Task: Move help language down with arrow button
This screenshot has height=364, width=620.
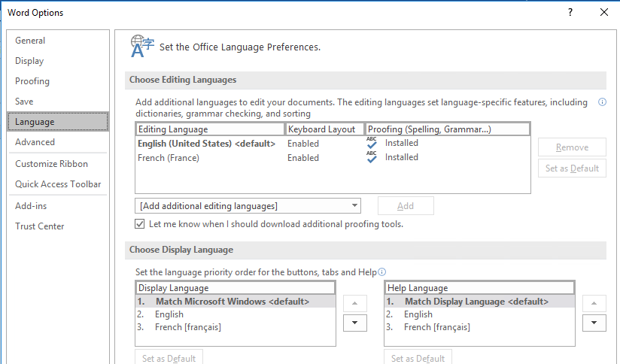Action: click(x=594, y=323)
